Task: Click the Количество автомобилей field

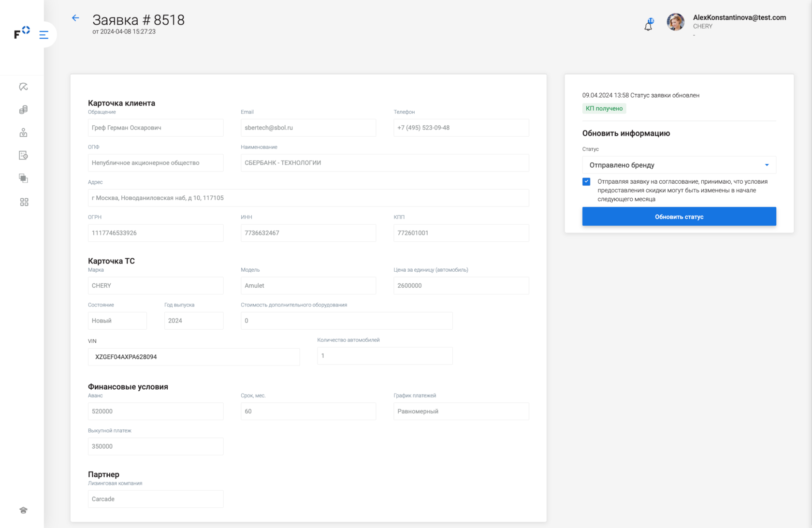Action: pos(384,356)
